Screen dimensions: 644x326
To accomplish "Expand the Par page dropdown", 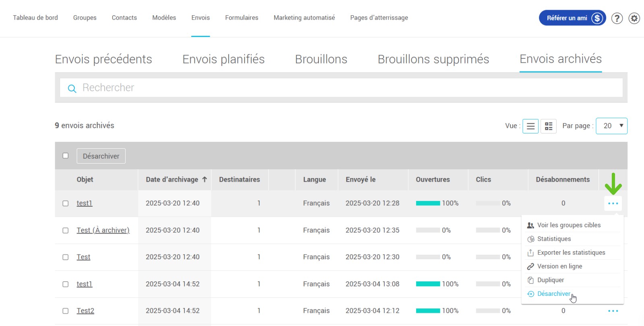I will click(611, 126).
